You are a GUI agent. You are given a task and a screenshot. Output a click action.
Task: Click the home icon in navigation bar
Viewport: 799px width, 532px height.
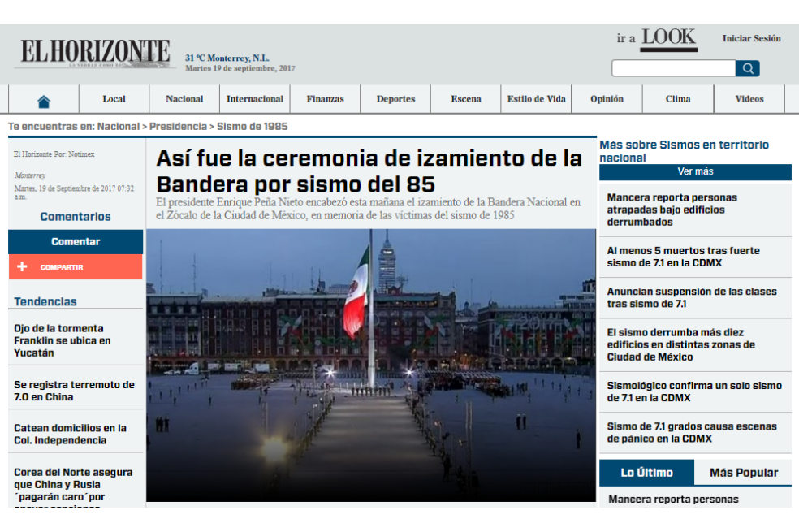click(44, 102)
